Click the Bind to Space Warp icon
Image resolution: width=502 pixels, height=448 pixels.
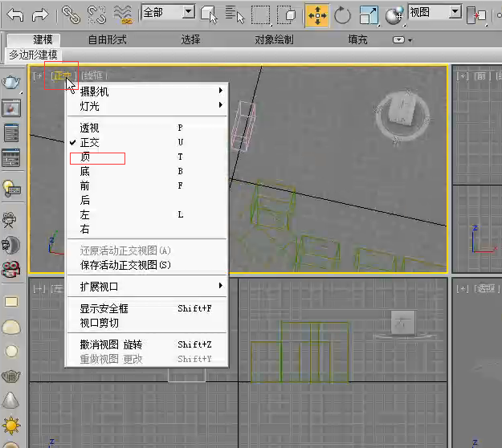click(123, 14)
